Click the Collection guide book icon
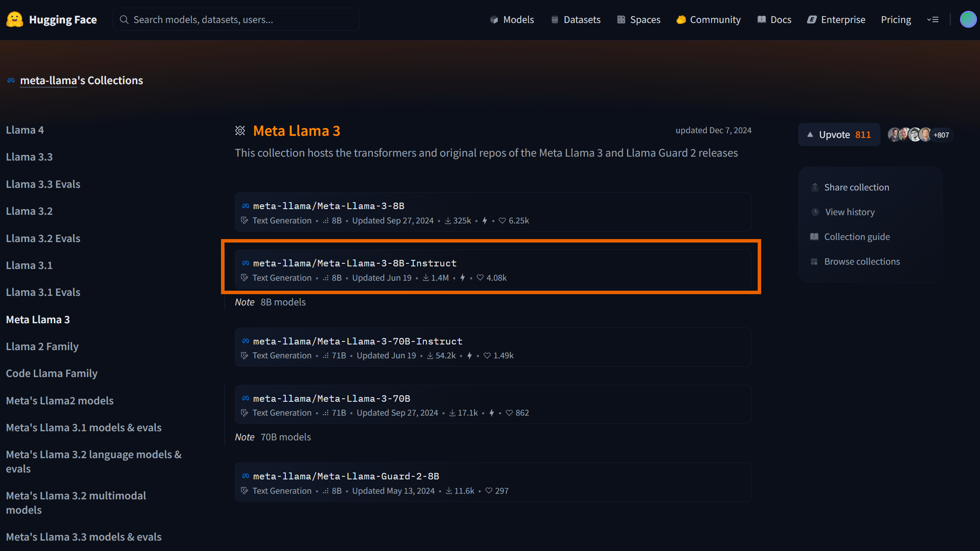 tap(814, 237)
